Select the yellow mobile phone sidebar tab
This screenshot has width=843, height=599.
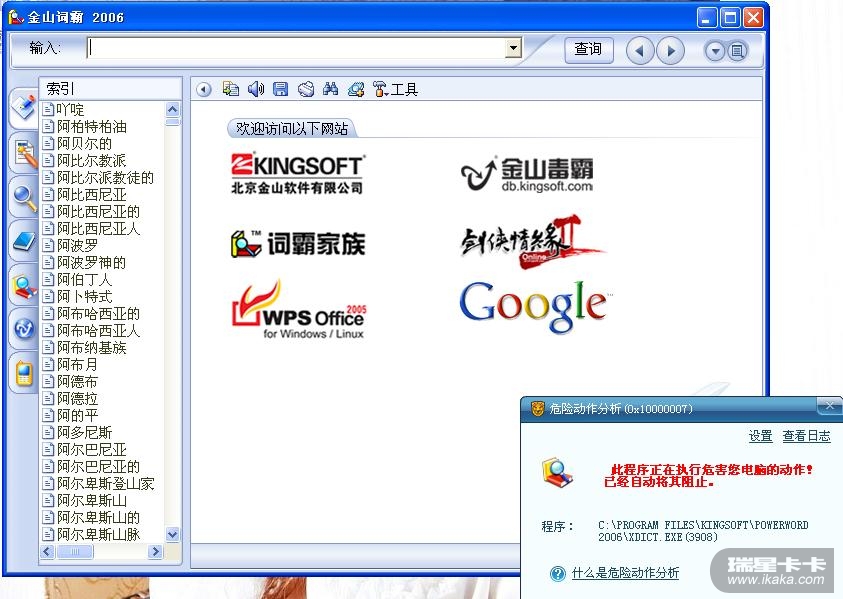tap(24, 373)
